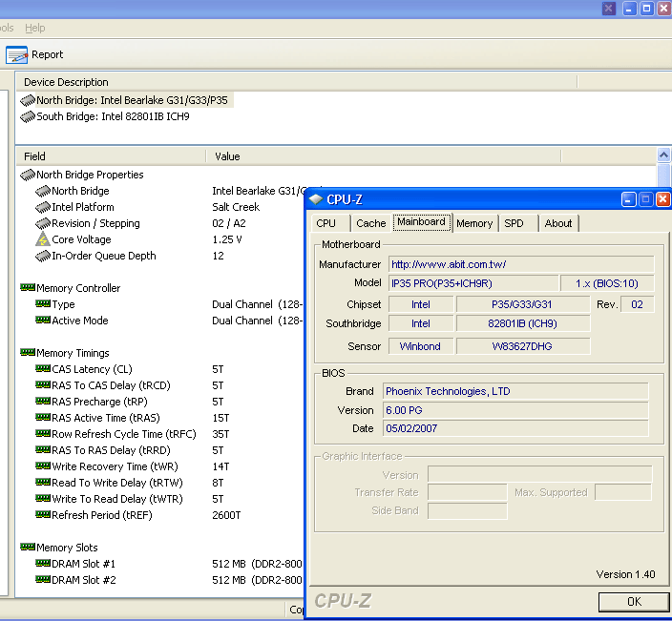672x621 pixels.
Task: Select the Mainboard tab in CPU-Z
Action: 422,222
